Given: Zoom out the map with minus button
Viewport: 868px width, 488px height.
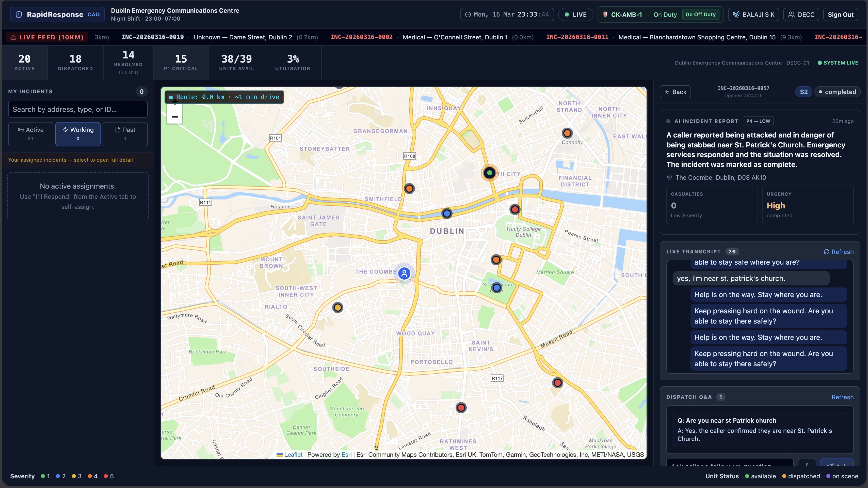Looking at the screenshot, I should click(x=174, y=117).
